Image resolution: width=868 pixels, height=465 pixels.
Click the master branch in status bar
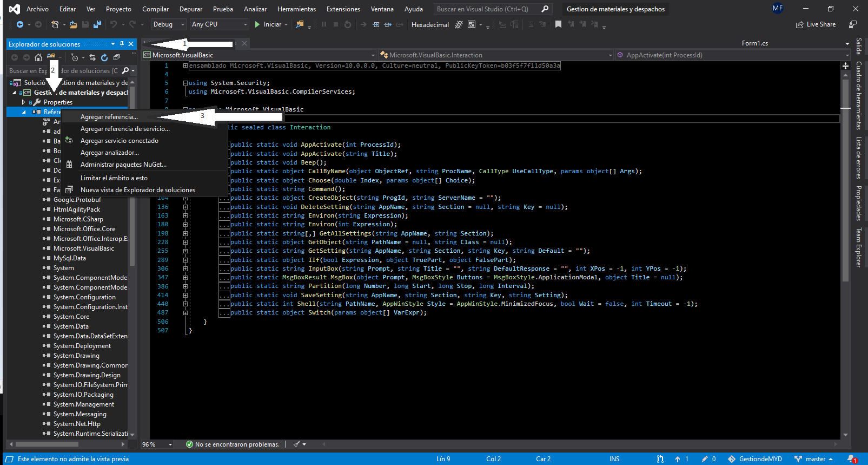tap(813, 459)
